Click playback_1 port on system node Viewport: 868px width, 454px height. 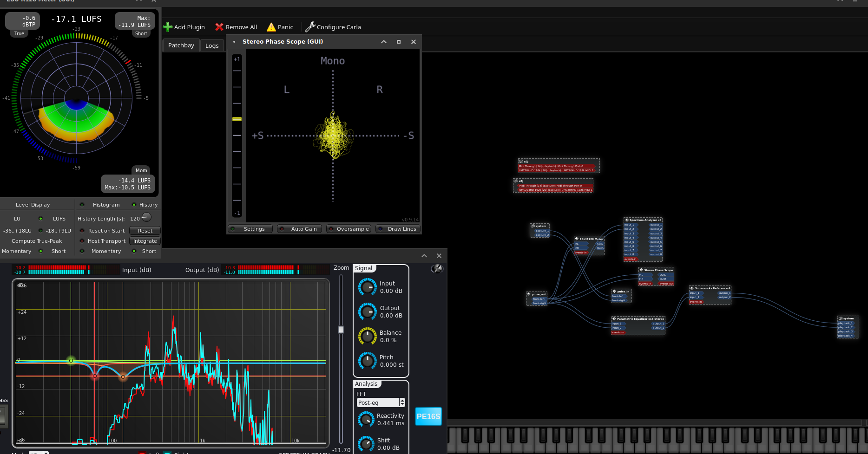[x=846, y=323]
